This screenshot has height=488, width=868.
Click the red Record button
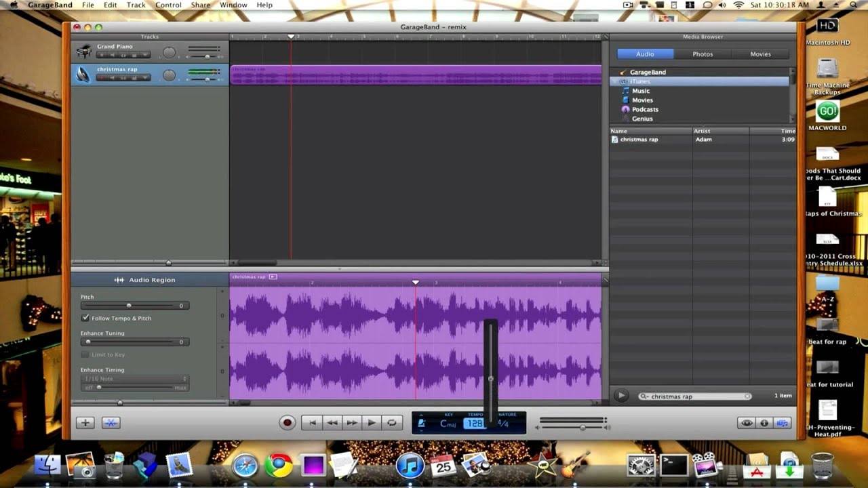pyautogui.click(x=287, y=422)
